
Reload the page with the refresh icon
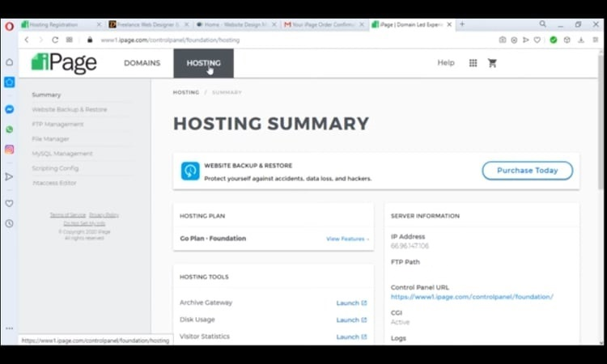click(x=55, y=40)
